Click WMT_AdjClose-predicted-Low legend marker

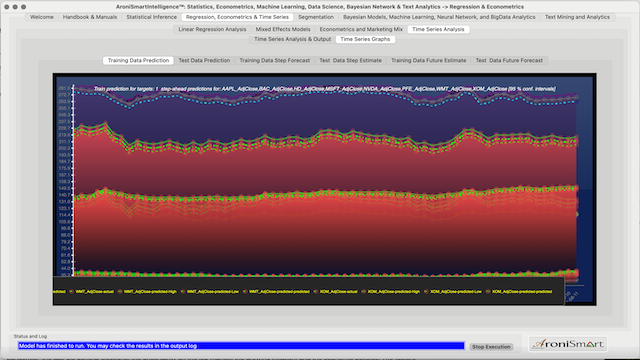point(182,291)
